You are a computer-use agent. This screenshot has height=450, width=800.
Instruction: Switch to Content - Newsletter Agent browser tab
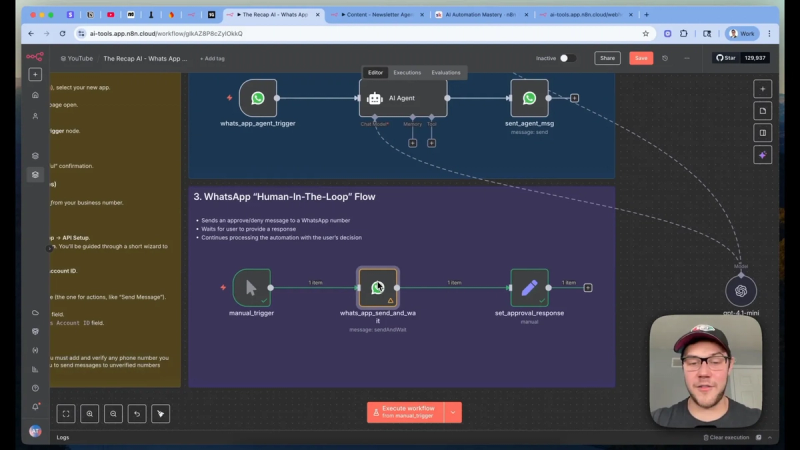(378, 15)
